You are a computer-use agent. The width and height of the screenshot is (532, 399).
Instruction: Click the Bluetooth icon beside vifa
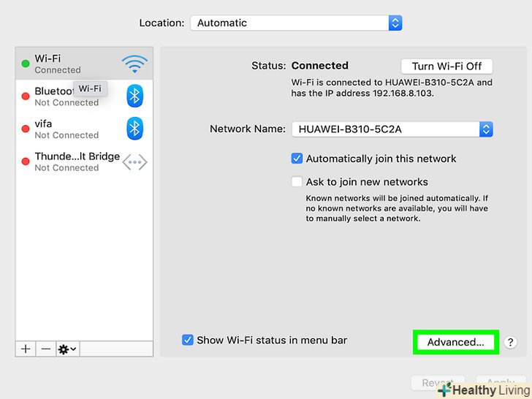(134, 129)
